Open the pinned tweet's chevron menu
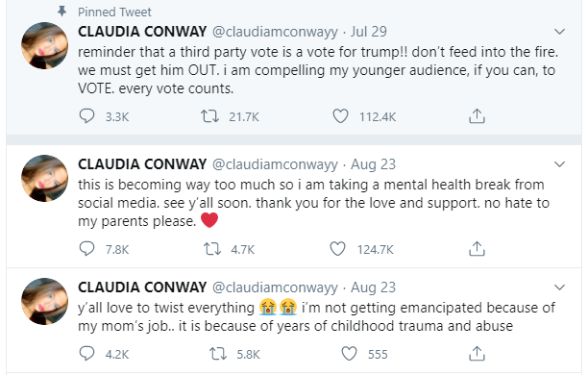 click(x=559, y=32)
